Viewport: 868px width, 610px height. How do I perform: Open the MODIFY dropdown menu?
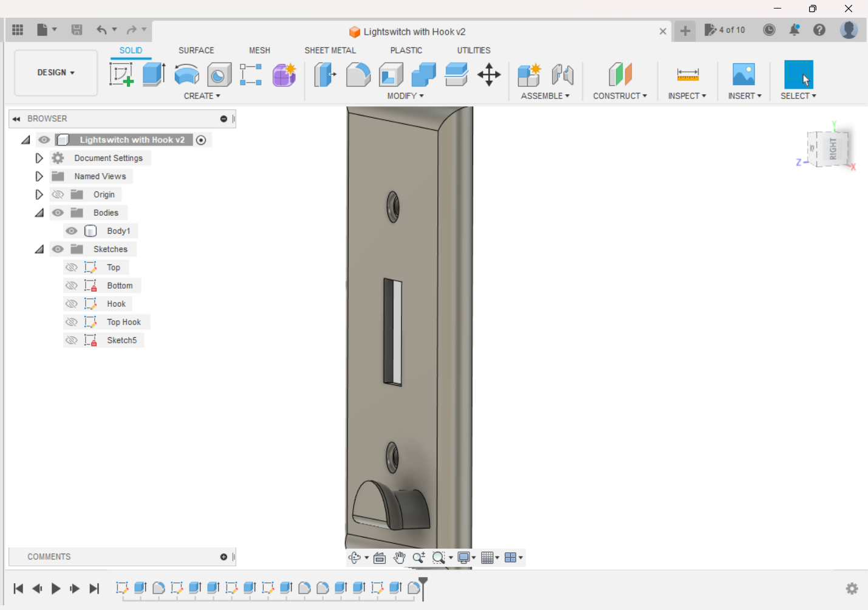[x=406, y=96]
